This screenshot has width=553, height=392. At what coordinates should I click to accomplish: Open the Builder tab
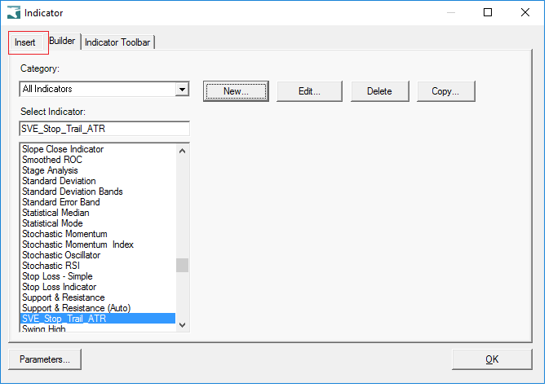click(62, 41)
